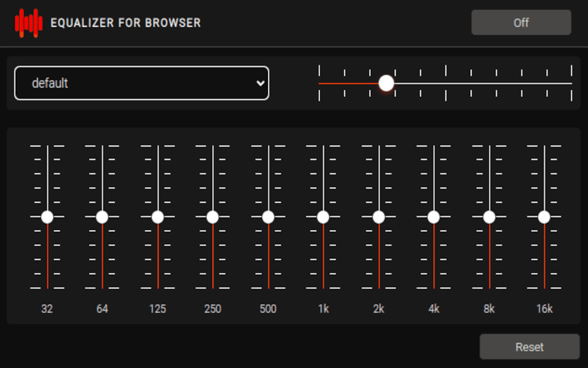Image resolution: width=588 pixels, height=368 pixels.
Task: Click the Equalizer for Browser title text
Action: click(x=126, y=23)
